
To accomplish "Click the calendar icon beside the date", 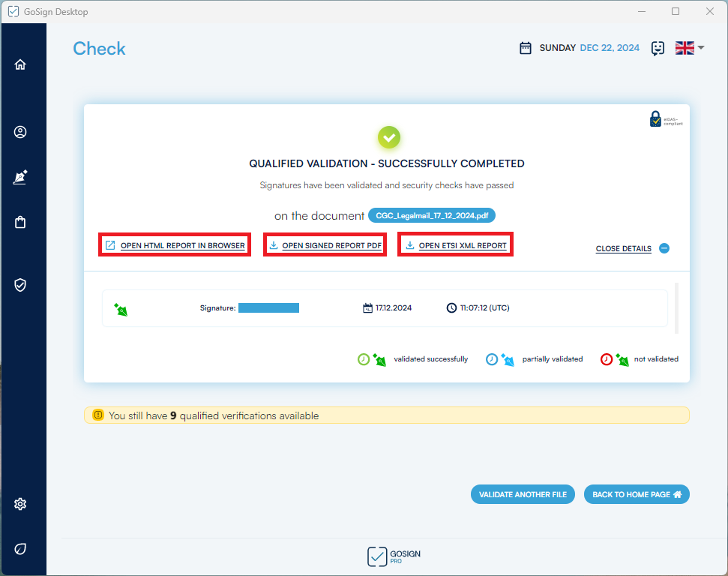I will [x=526, y=48].
